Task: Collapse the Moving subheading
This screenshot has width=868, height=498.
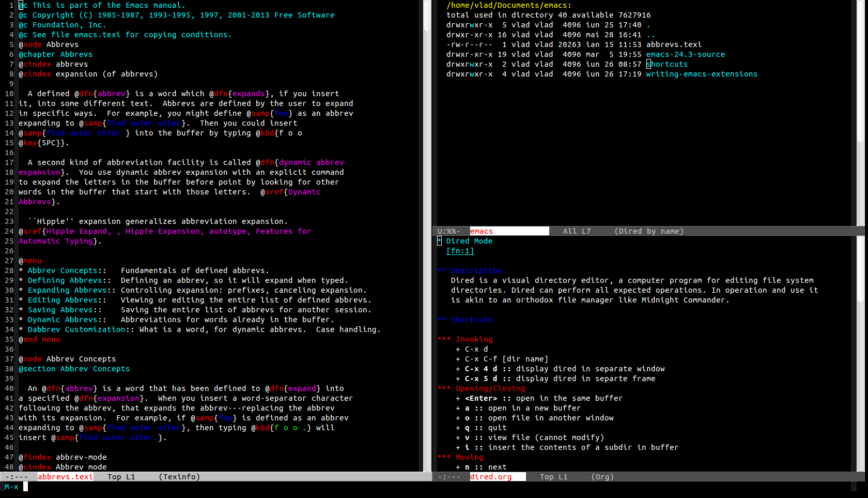Action: pyautogui.click(x=460, y=457)
